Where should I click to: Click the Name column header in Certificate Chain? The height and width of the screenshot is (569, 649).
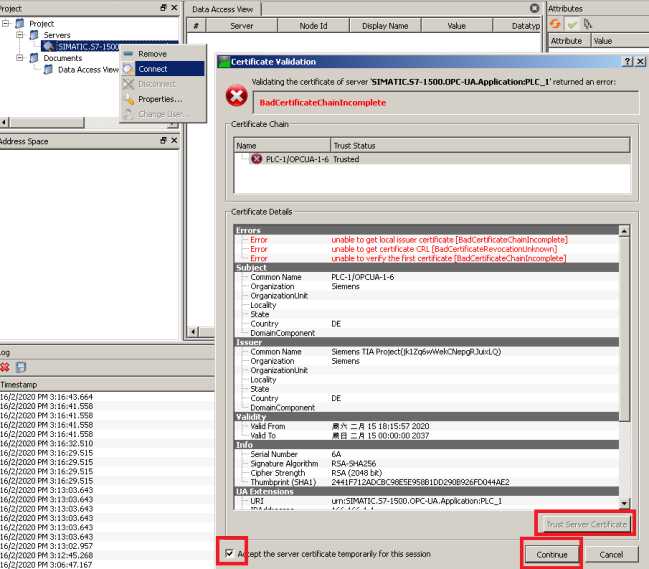coord(282,146)
